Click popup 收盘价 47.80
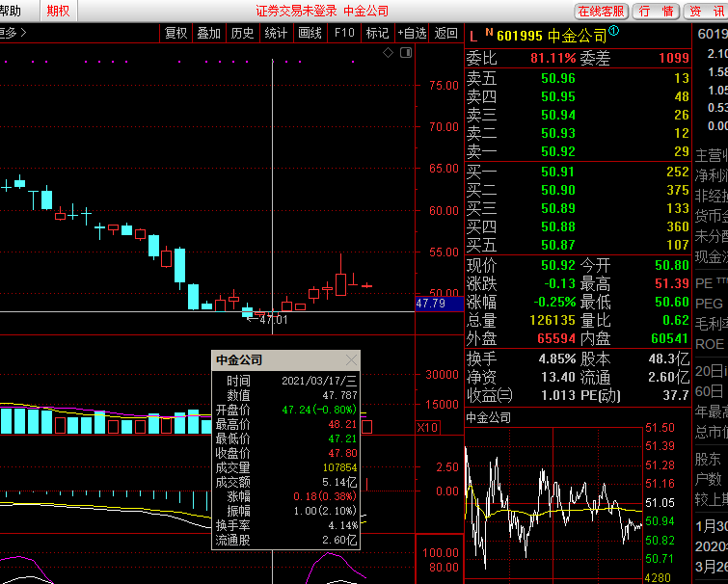 click(342, 453)
